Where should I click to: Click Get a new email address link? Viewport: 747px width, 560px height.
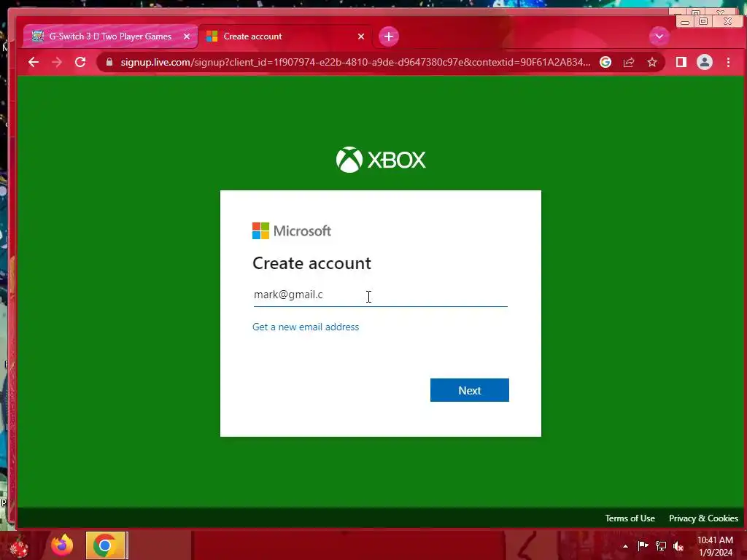pyautogui.click(x=306, y=327)
